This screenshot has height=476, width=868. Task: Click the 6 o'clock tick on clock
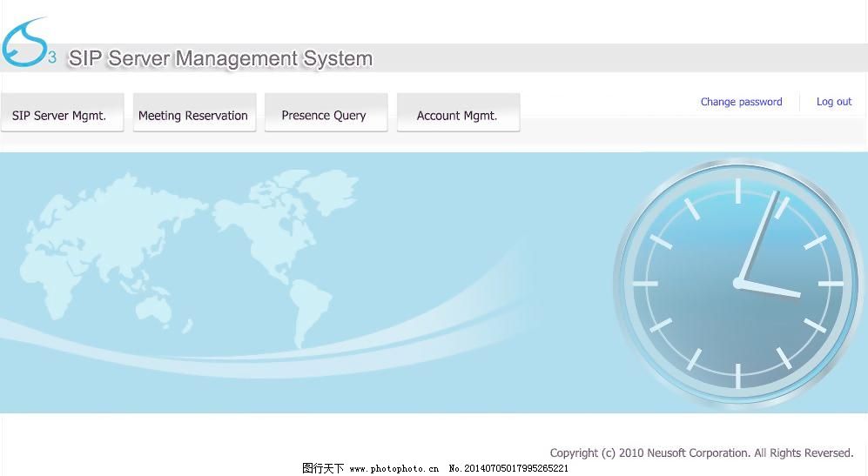click(x=737, y=376)
